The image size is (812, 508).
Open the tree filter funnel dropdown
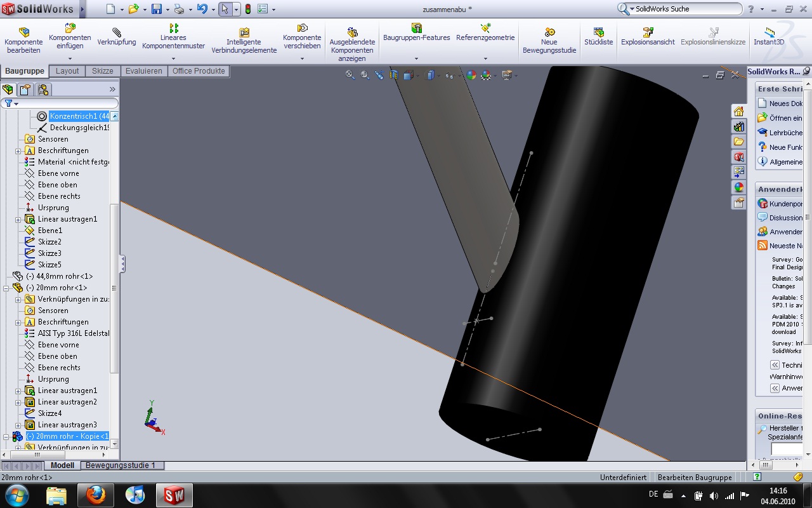click(x=11, y=103)
